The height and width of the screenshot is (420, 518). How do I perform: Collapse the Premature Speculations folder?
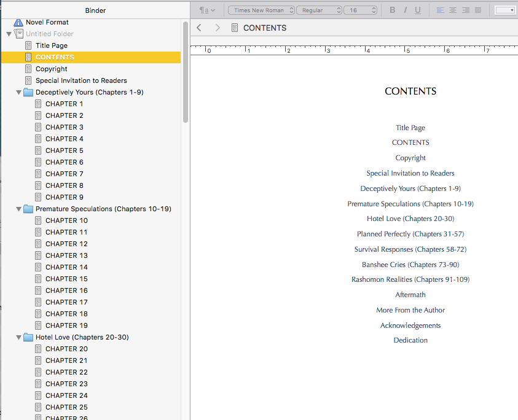click(x=19, y=209)
